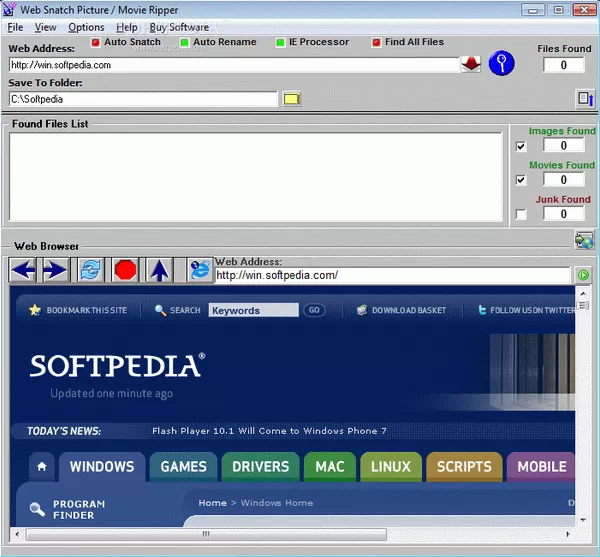Viewport: 600px width, 557px height.
Task: Click the Save To Folder path field
Action: click(x=143, y=99)
